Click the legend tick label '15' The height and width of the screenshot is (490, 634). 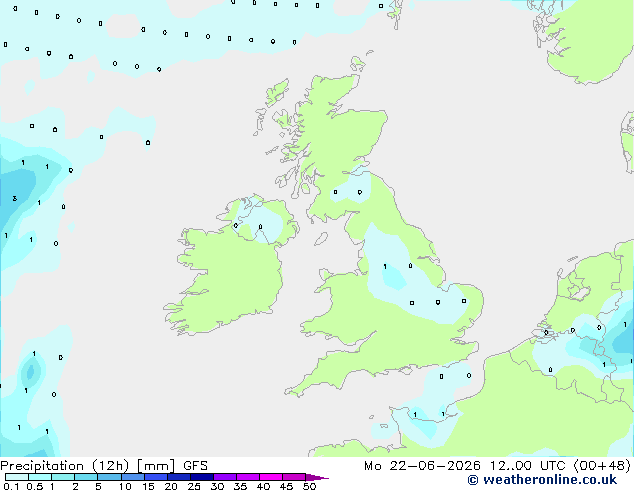[x=148, y=486]
